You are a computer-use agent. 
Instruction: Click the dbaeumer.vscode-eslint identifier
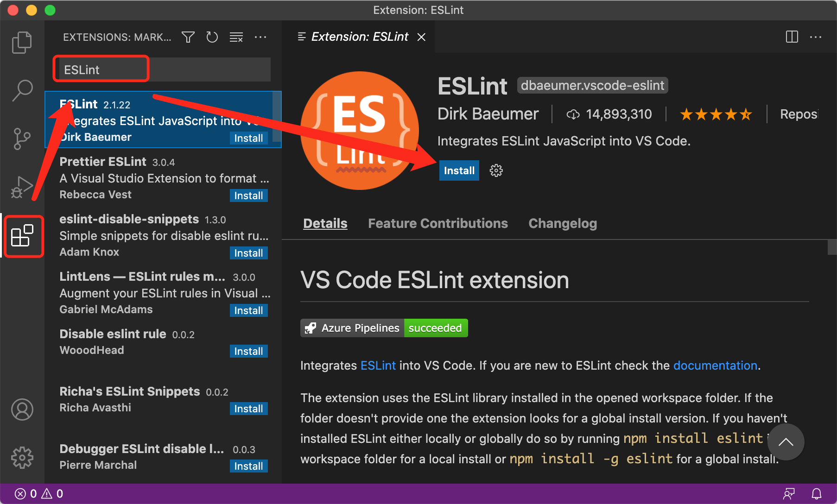(x=592, y=85)
